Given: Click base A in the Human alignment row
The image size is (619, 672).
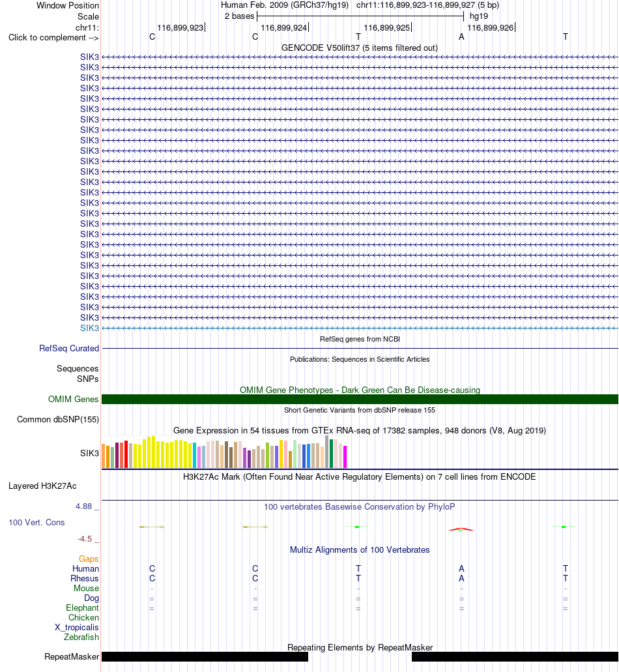Looking at the screenshot, I should 461,569.
